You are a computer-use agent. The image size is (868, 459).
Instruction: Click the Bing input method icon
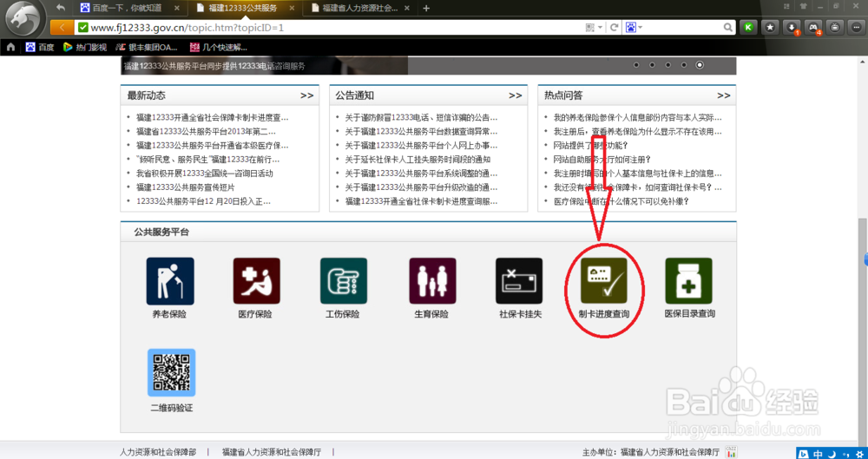tap(804, 454)
